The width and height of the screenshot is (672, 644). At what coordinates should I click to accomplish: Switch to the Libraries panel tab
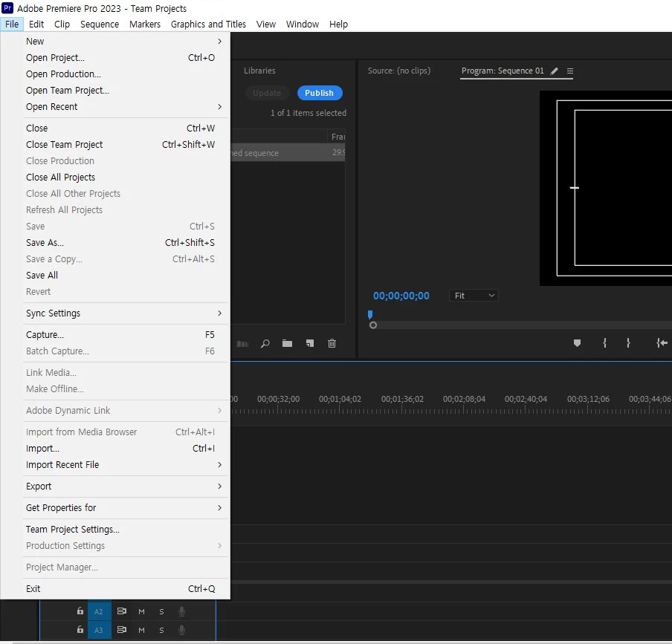259,71
